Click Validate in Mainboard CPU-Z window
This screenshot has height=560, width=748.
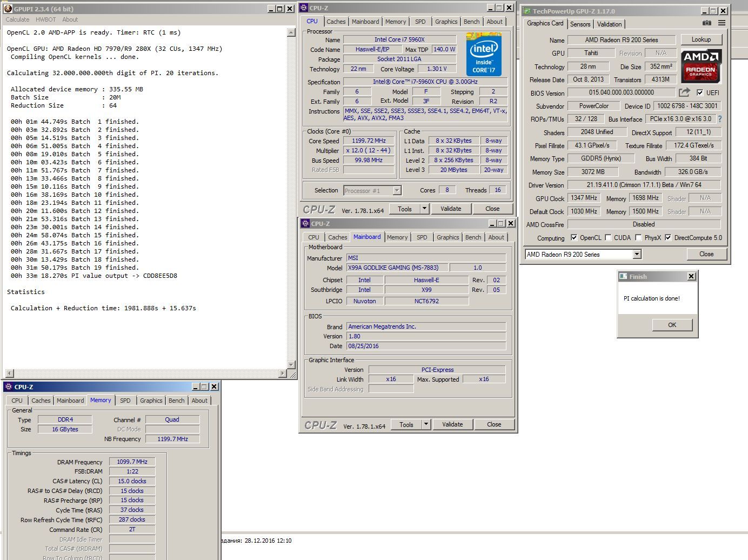click(452, 424)
